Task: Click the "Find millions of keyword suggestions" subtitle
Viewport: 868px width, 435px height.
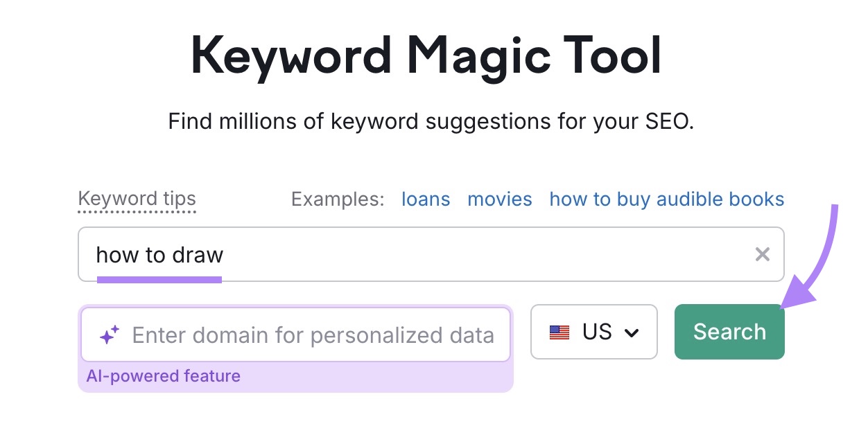Action: pyautogui.click(x=431, y=122)
